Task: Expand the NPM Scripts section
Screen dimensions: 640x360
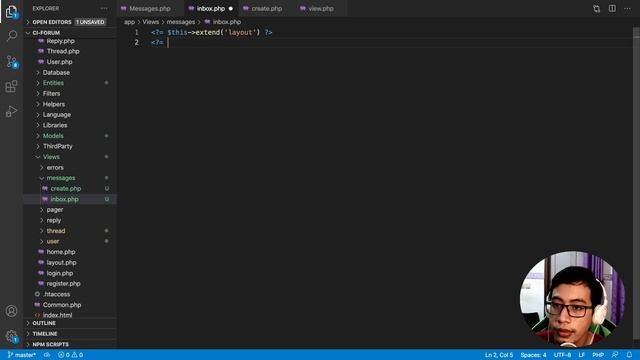Action: tap(70, 344)
